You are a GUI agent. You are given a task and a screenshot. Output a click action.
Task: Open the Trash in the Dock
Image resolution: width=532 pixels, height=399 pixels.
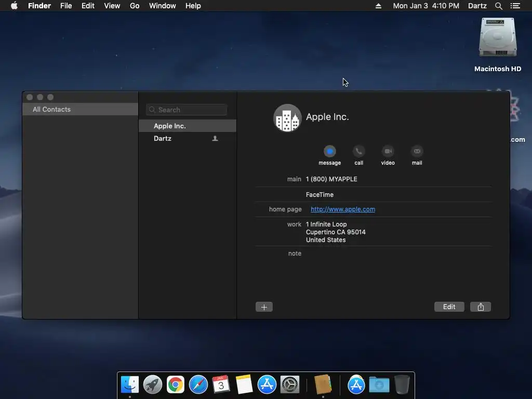pyautogui.click(x=402, y=385)
